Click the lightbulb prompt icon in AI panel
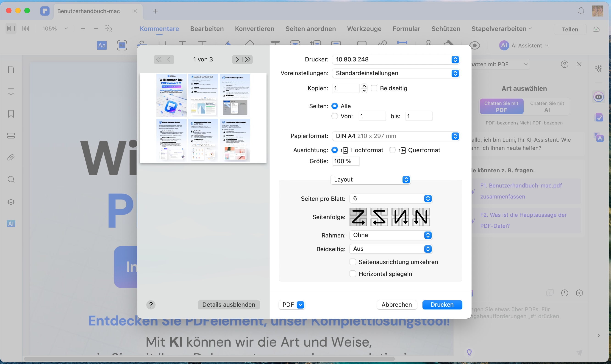Image resolution: width=611 pixels, height=364 pixels. point(469,353)
